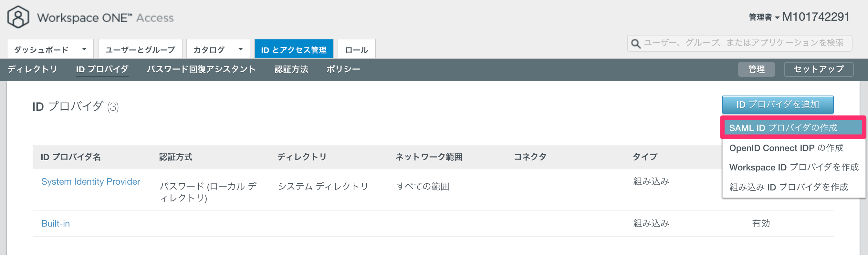Image resolution: width=868 pixels, height=255 pixels.
Task: Expand the ダッシュボード dropdown arrow
Action: pos(84,49)
